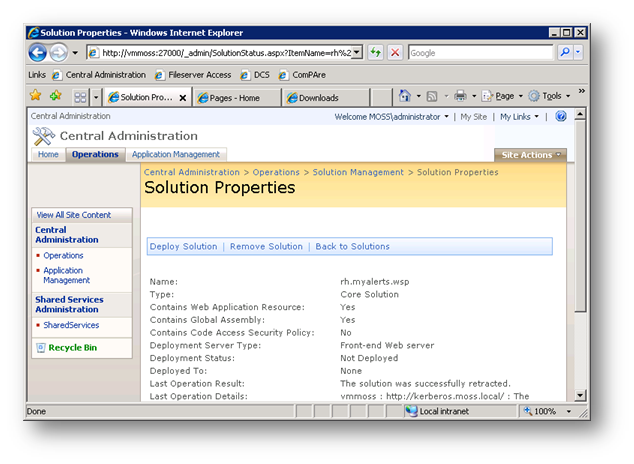Click the Operations breadcrumb link

tap(276, 172)
